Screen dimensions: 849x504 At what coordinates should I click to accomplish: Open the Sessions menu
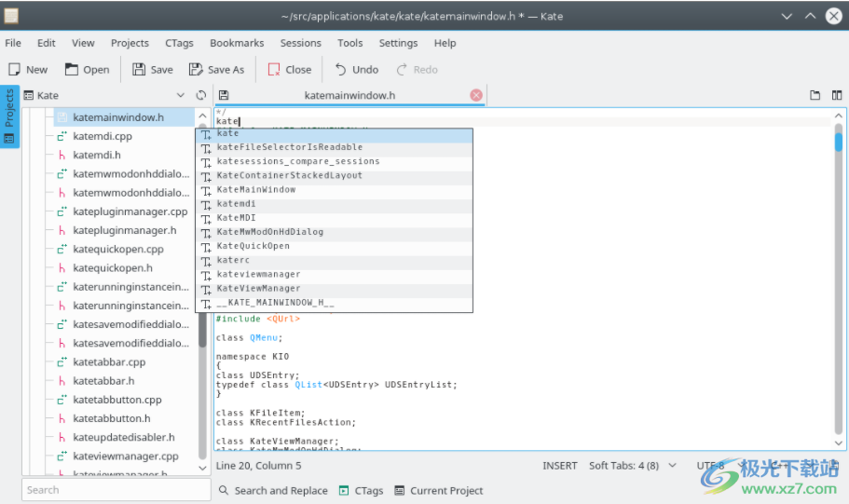pos(300,43)
